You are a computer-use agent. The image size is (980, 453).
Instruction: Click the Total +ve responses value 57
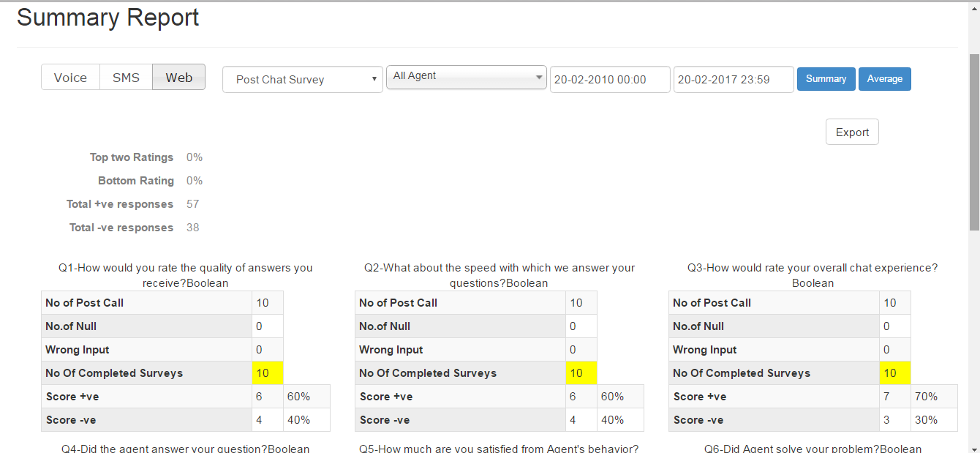tap(192, 204)
